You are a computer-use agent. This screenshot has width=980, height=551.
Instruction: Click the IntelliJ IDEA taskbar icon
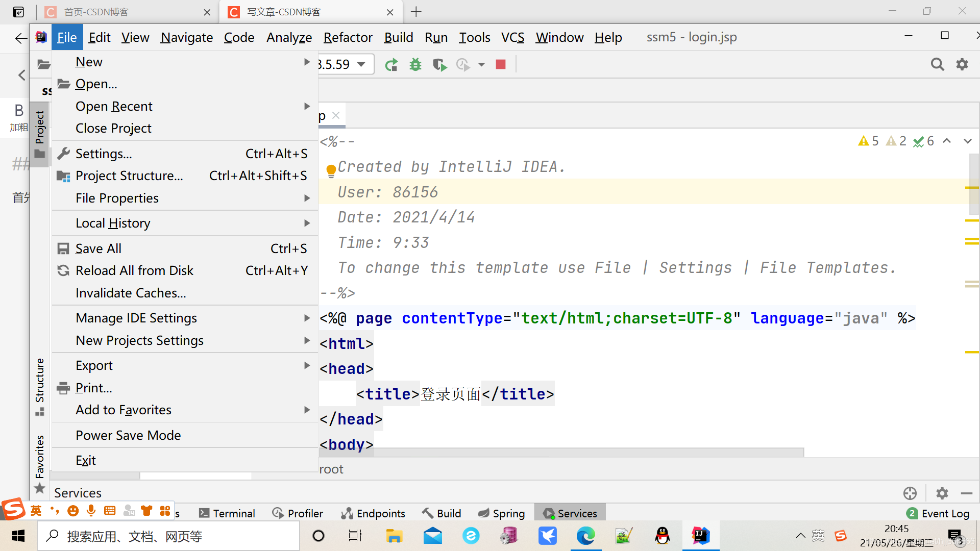point(700,536)
